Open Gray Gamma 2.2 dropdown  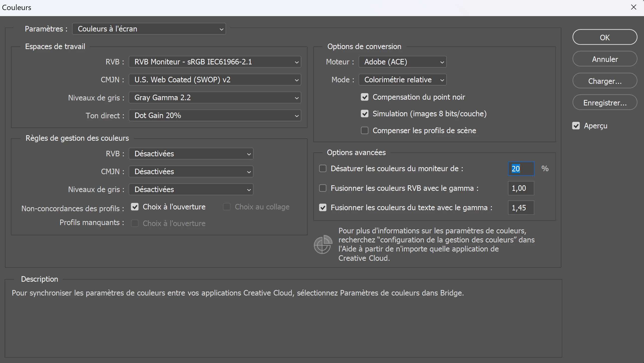click(215, 98)
